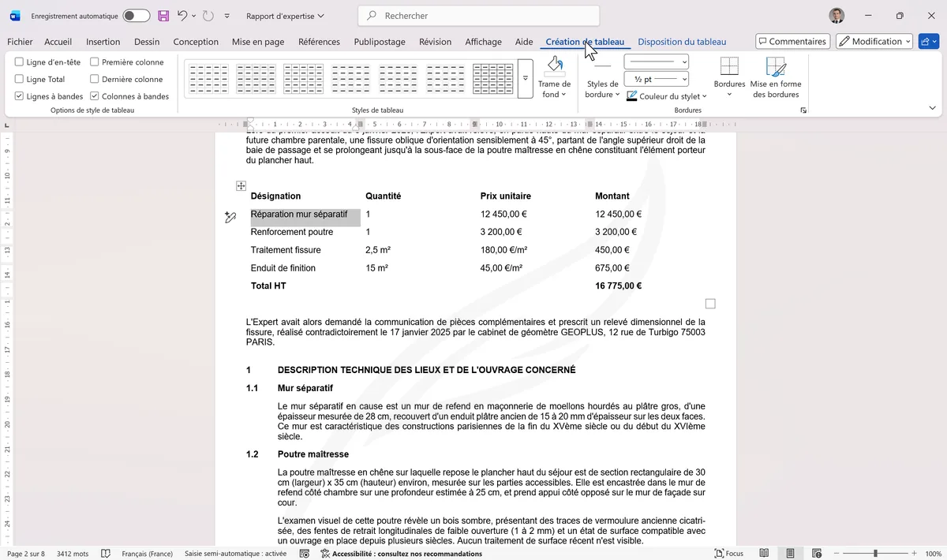The width and height of the screenshot is (947, 560).
Task: Click the Bordures grid icon
Action: pyautogui.click(x=729, y=67)
